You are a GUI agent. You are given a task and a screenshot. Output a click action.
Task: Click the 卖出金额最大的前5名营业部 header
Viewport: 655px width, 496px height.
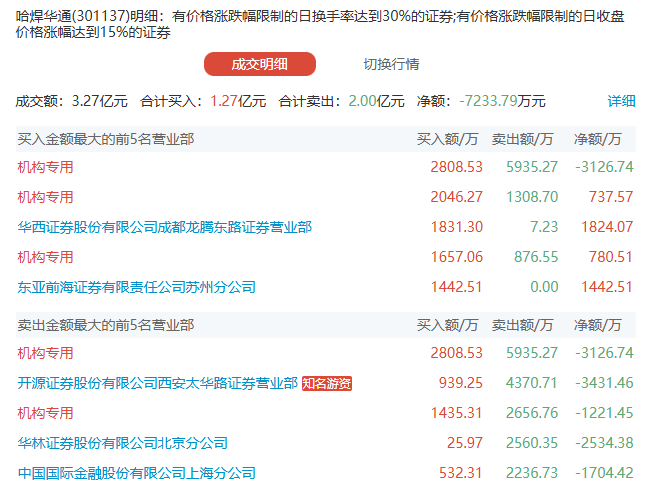tap(106, 325)
